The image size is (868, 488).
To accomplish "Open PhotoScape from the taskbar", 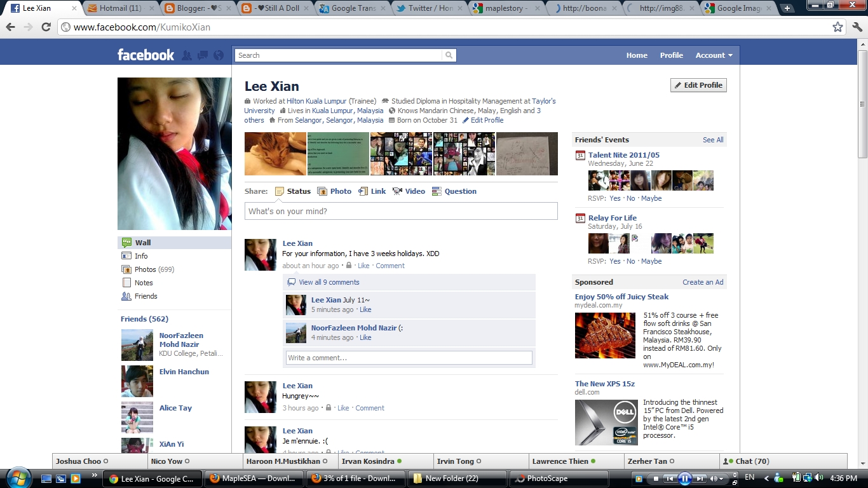I will coord(559,478).
